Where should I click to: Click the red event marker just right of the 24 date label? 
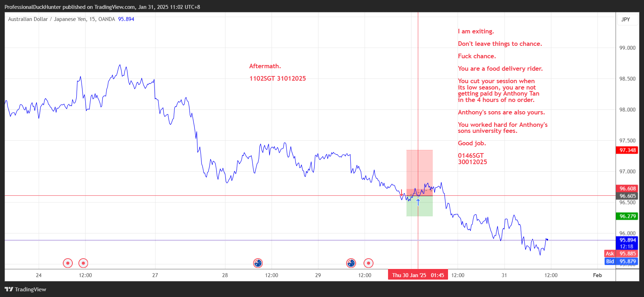coord(68,263)
